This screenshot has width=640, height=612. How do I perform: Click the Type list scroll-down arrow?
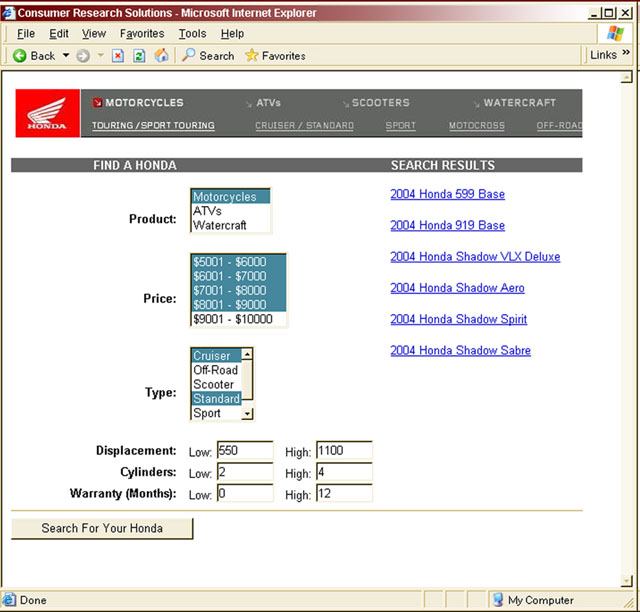pos(247,414)
